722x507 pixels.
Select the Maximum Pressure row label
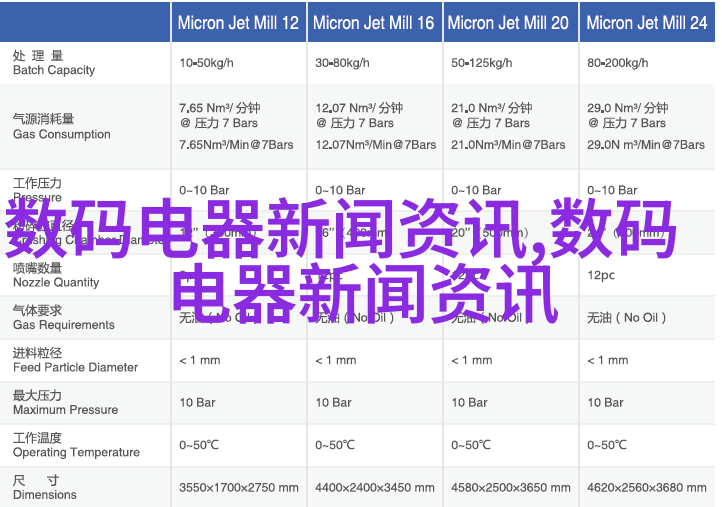point(65,403)
